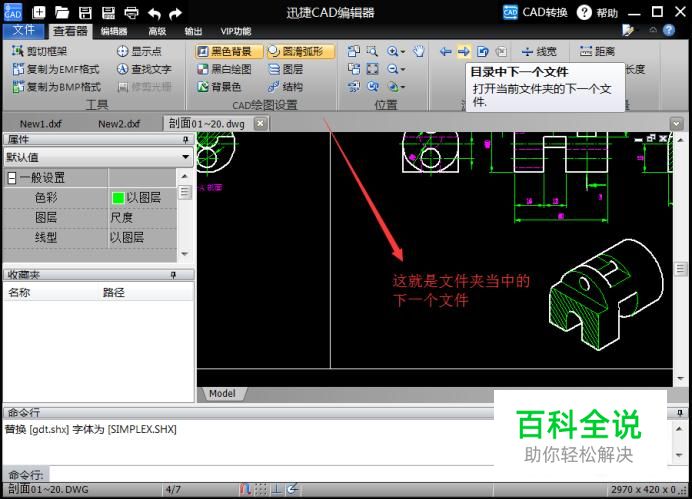Switch to the VIP功能 ribbon tab
The height and width of the screenshot is (499, 692).
236,31
